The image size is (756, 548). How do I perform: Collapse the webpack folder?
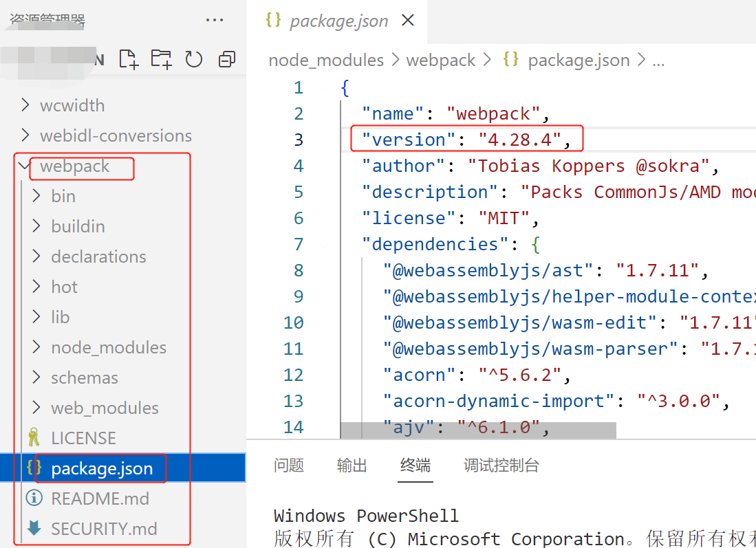click(x=23, y=166)
